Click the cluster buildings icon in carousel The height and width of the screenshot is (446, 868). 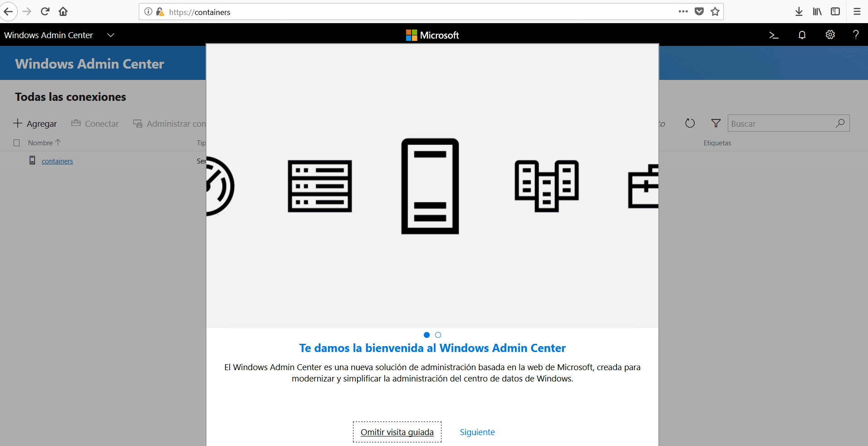pos(546,186)
